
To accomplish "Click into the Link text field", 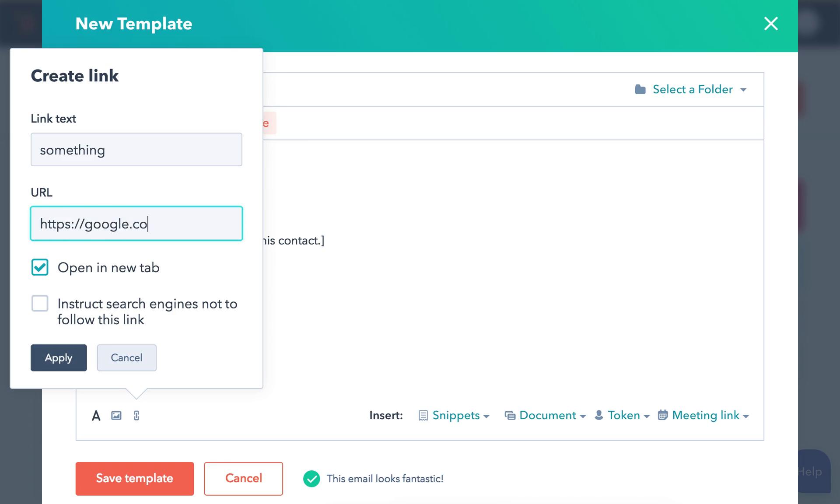I will pos(136,150).
